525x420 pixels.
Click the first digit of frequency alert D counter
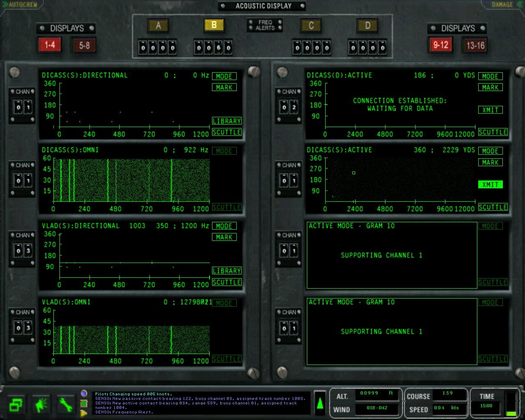click(353, 48)
